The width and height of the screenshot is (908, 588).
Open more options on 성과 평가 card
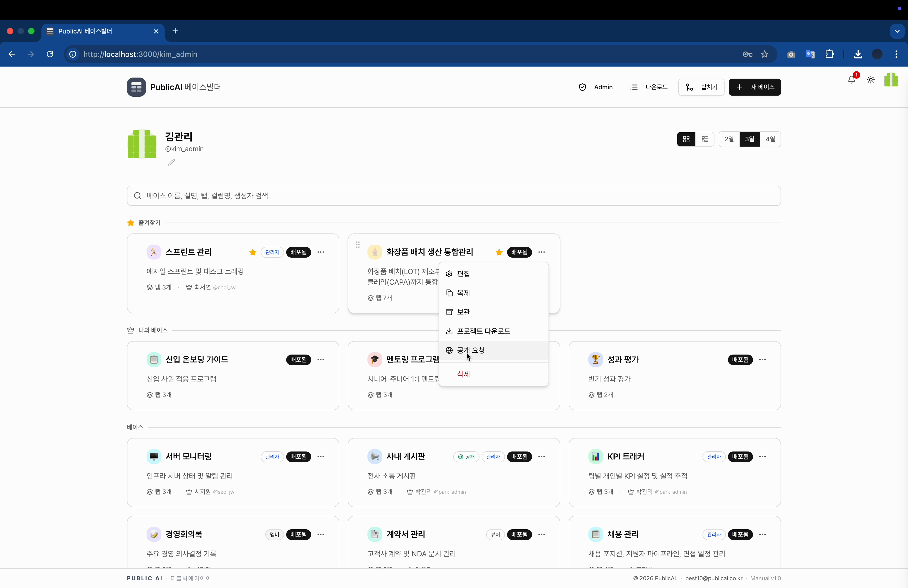pyautogui.click(x=763, y=359)
